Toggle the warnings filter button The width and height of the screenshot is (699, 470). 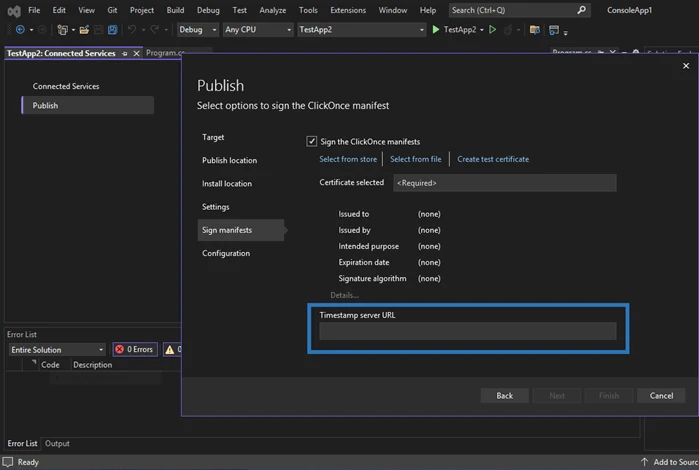coord(170,350)
